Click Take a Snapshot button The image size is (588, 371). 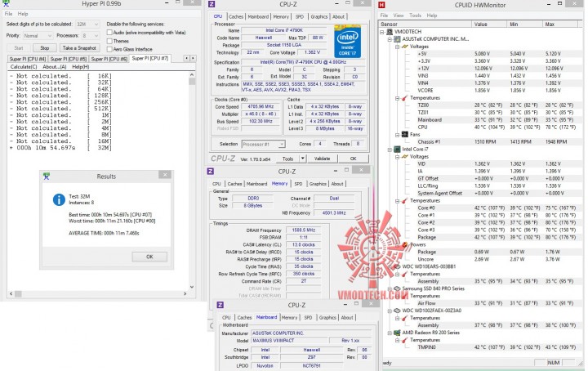coord(79,48)
